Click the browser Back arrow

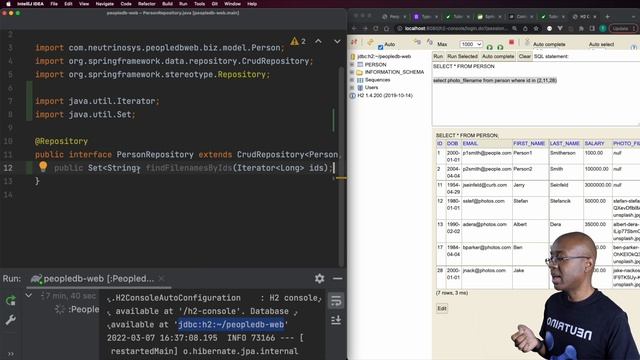[354, 29]
